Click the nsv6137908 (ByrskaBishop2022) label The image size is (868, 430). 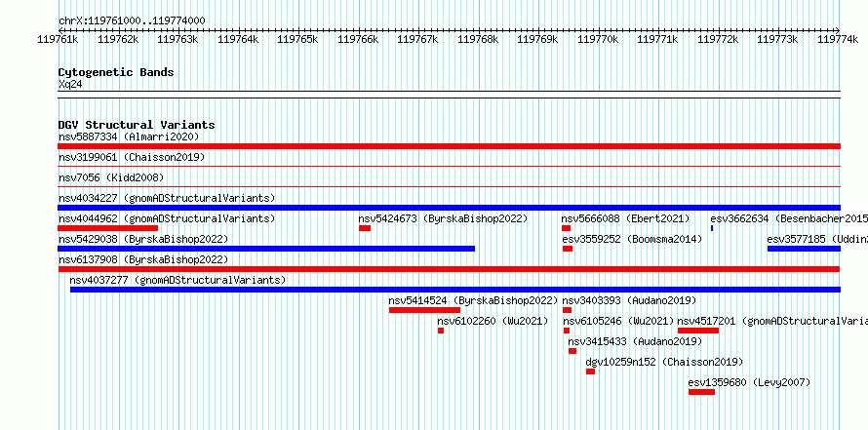tap(143, 259)
